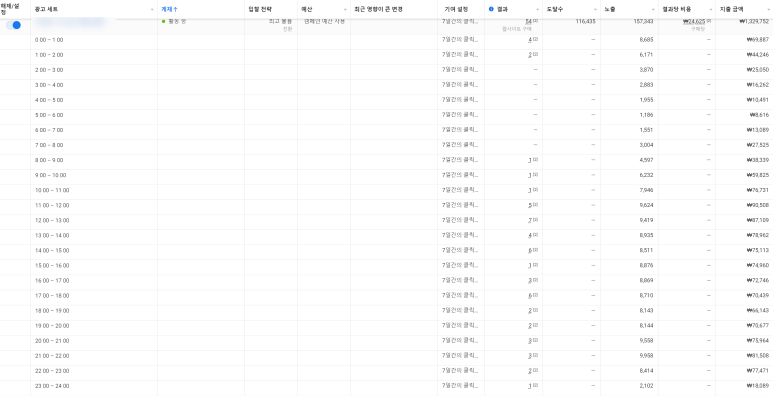
Task: Click the result count 5 in 11:00 – 12:00 row
Action: pyautogui.click(x=530, y=205)
